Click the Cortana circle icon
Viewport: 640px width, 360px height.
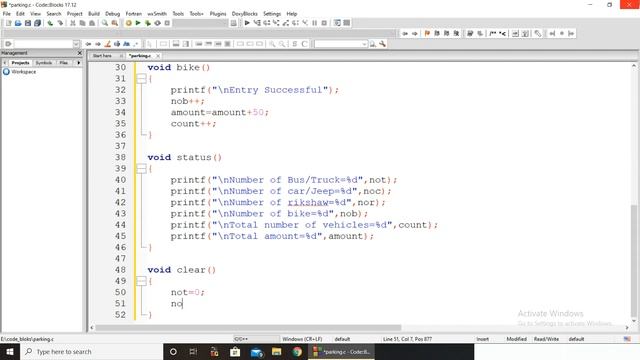coord(173,351)
